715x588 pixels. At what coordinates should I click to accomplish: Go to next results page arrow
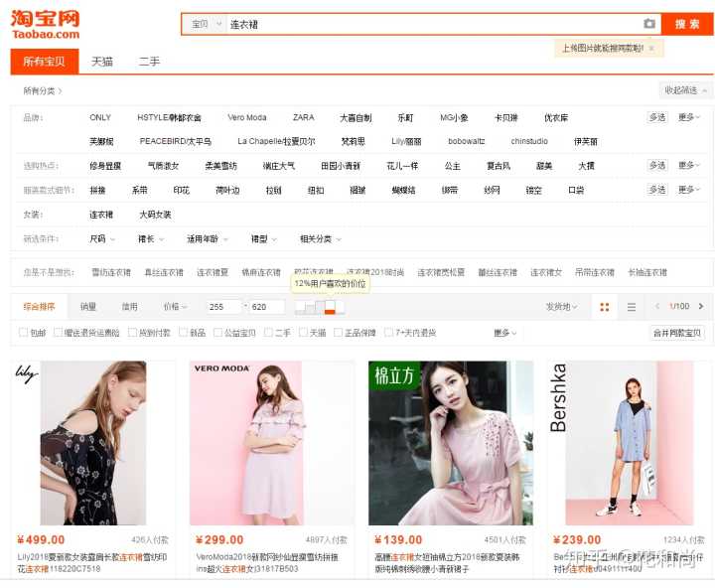click(701, 307)
